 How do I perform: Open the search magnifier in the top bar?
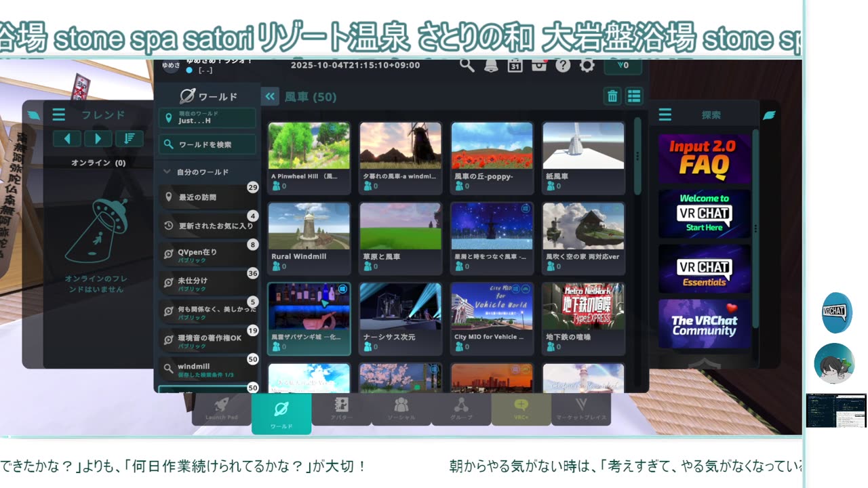click(x=467, y=65)
